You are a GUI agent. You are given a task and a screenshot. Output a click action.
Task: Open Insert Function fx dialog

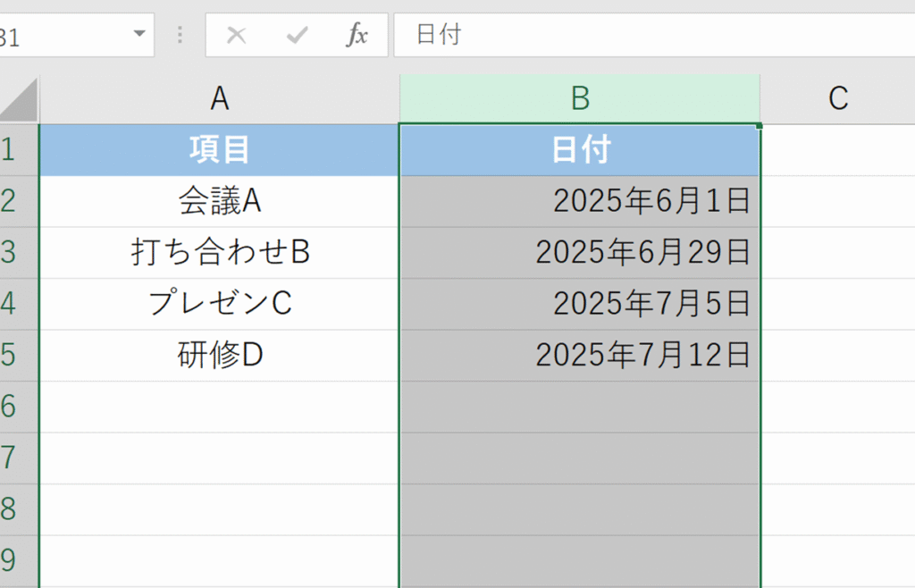point(357,36)
